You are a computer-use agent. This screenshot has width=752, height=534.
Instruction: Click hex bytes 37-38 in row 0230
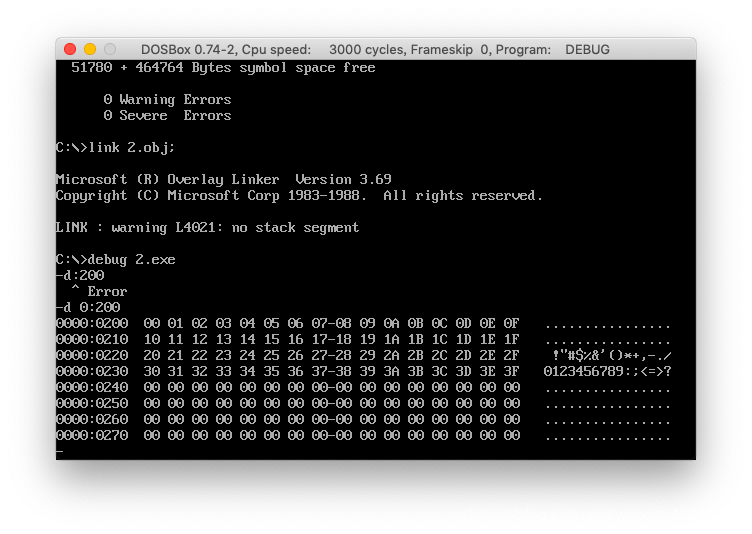331,371
